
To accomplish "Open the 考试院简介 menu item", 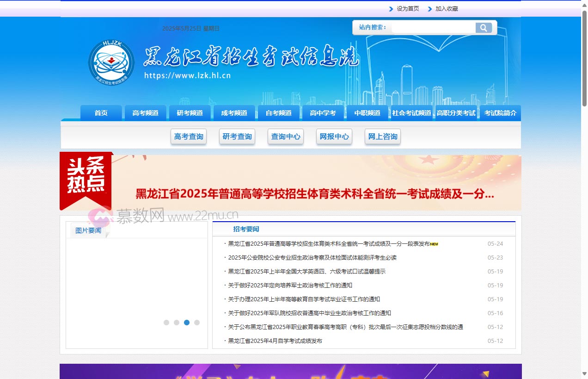I will 500,112.
